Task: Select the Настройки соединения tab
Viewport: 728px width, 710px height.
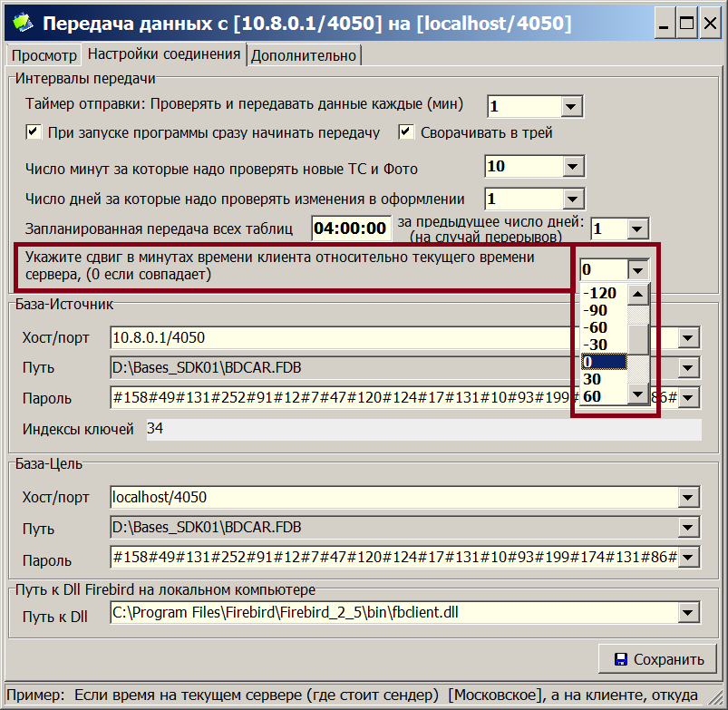Action: 164,54
